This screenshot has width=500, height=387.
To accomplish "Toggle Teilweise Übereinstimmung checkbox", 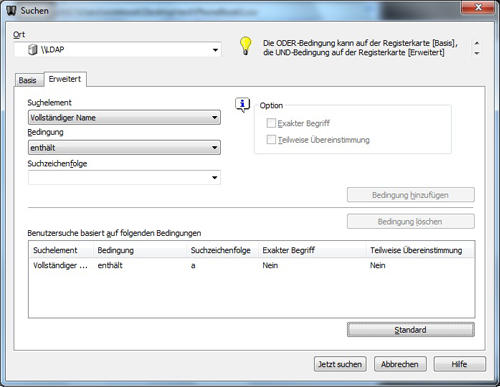I will 271,139.
